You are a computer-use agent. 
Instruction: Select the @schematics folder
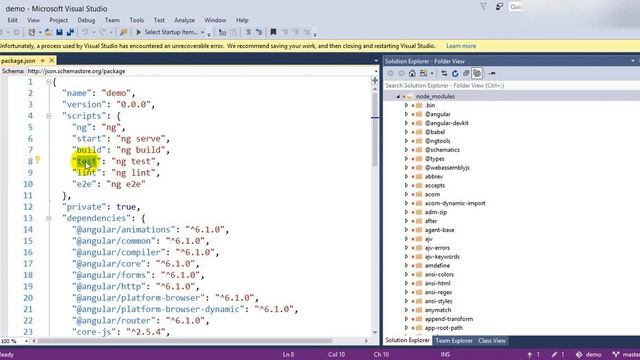pyautogui.click(x=442, y=150)
